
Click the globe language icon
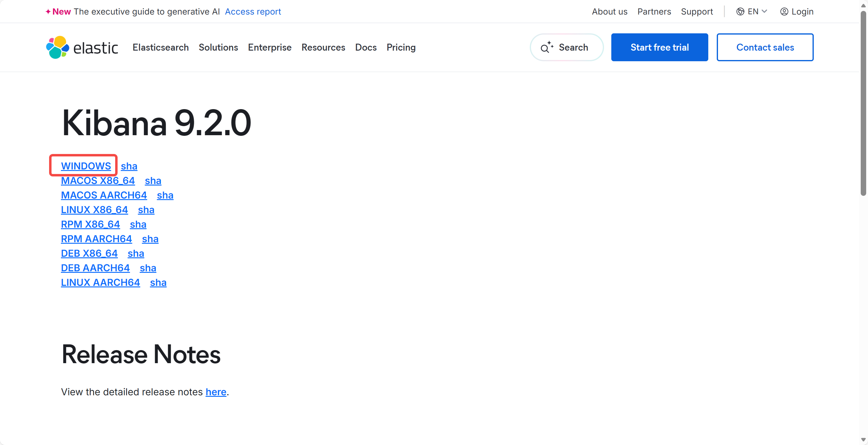(740, 12)
